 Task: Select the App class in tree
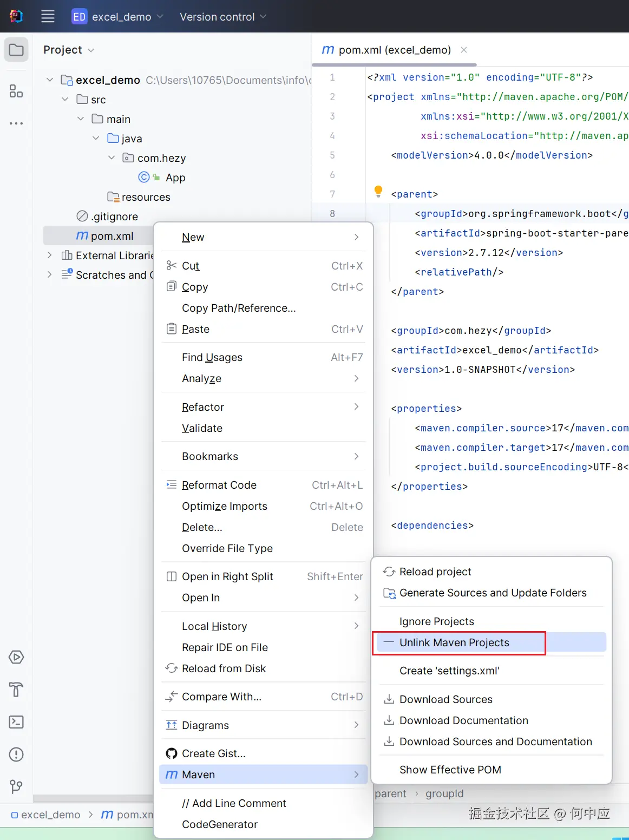pyautogui.click(x=175, y=178)
